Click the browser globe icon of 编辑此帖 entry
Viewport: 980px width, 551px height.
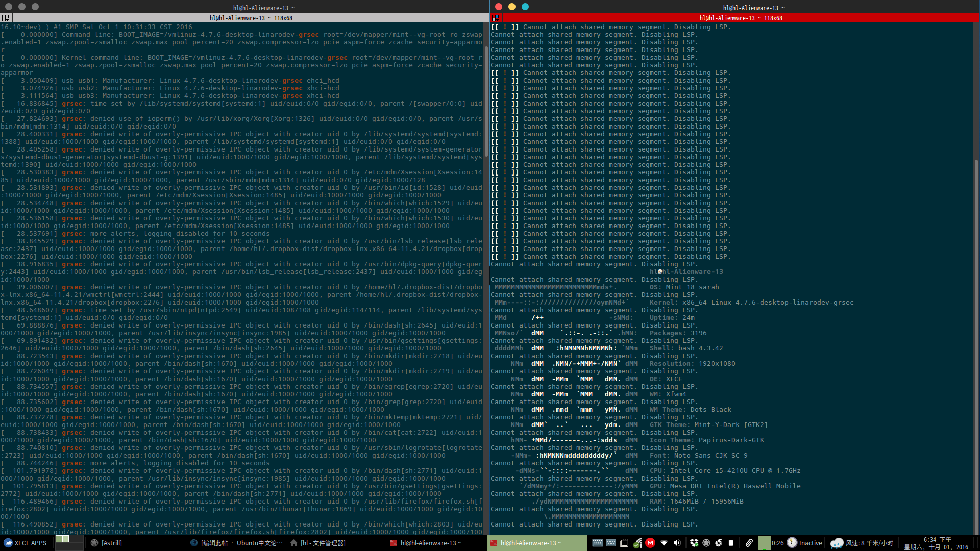pyautogui.click(x=194, y=543)
